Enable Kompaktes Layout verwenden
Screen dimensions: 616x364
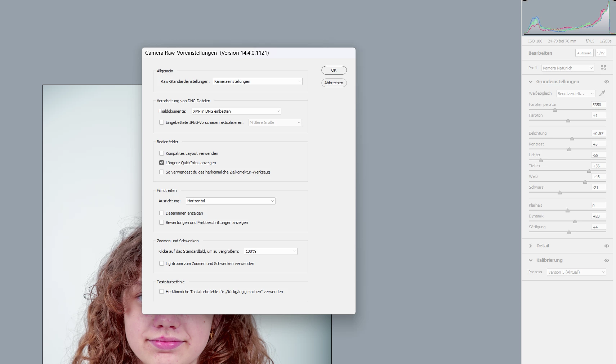(161, 153)
